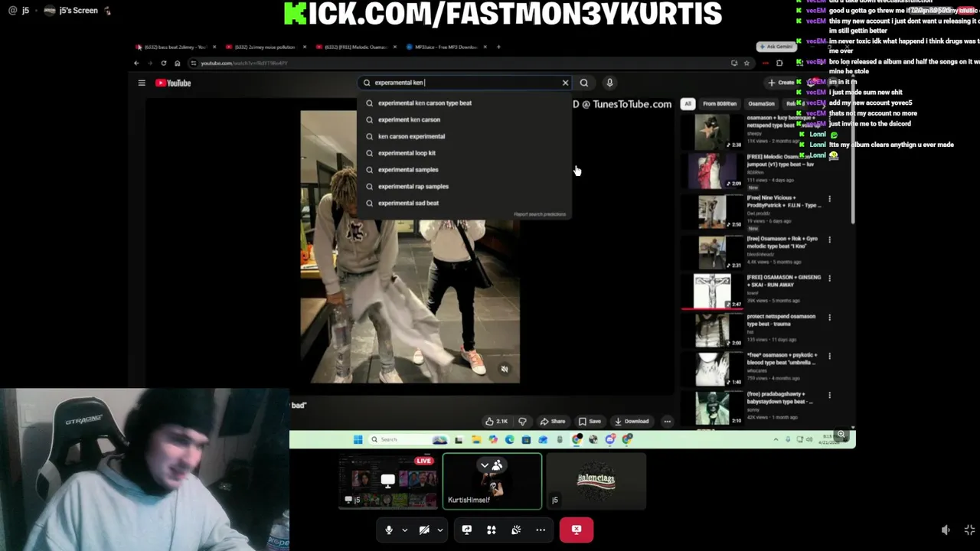Open activities launcher in call controls

[491, 530]
